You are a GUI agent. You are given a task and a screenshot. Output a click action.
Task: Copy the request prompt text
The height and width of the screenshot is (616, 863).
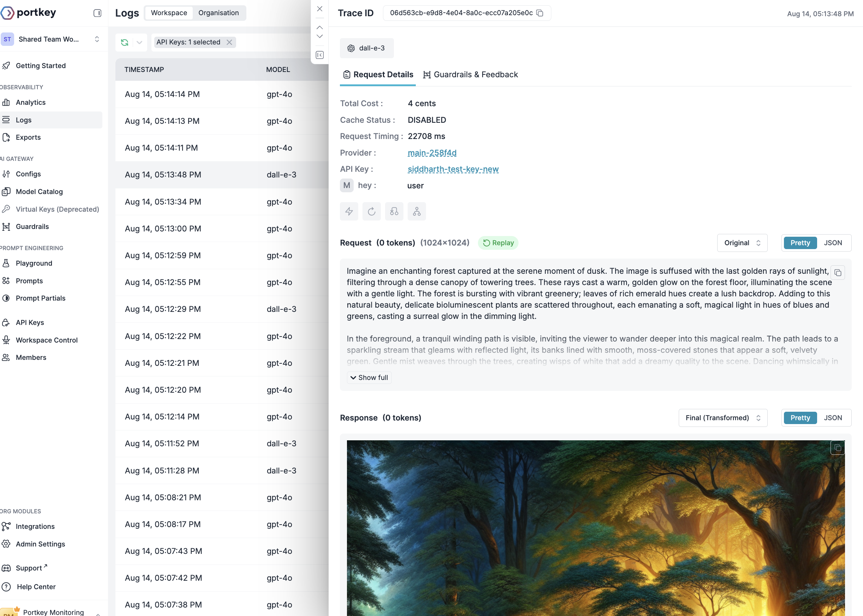(x=838, y=272)
